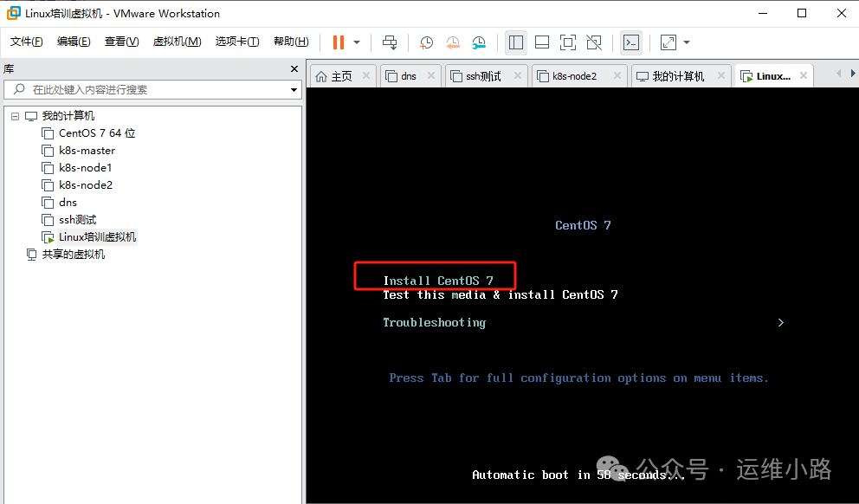Suspend the virtual machine with the pause icon

pos(339,42)
